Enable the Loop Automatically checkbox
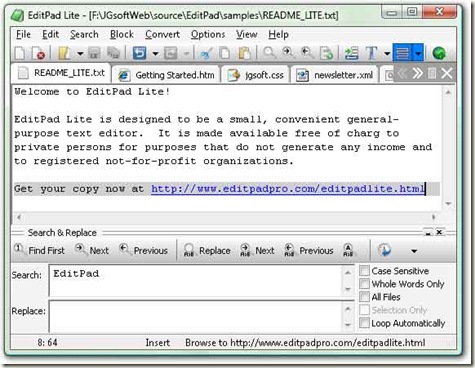475x368 pixels. [364, 323]
